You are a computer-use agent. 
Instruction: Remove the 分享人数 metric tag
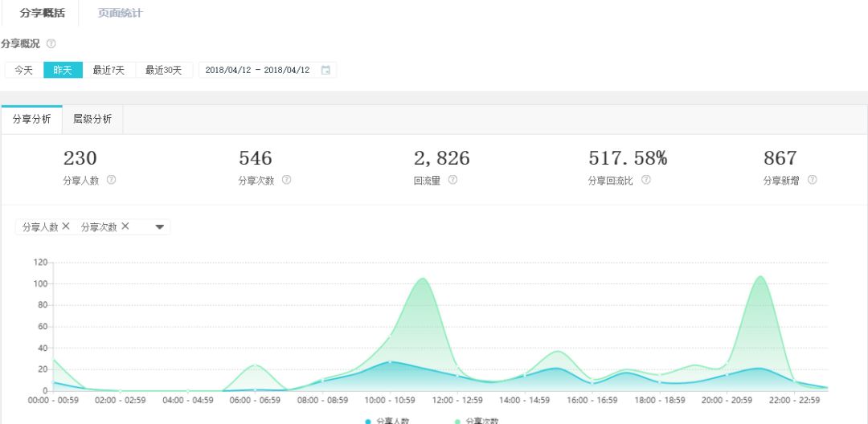[x=66, y=226]
